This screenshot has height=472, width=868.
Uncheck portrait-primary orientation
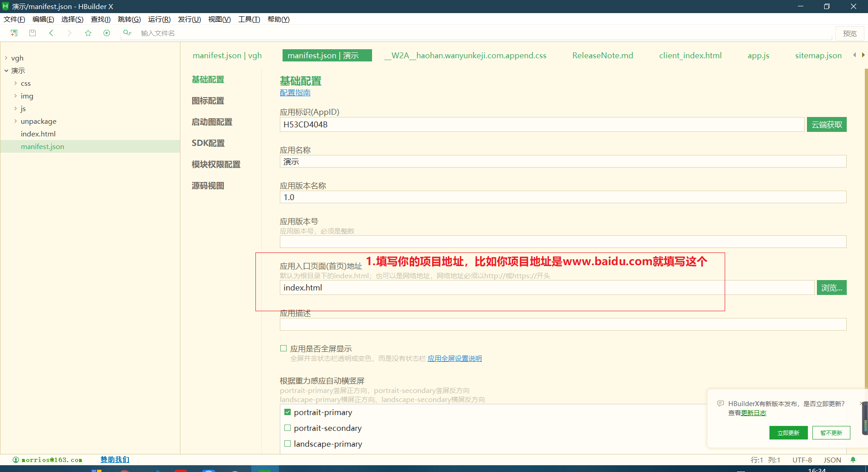pyautogui.click(x=287, y=411)
